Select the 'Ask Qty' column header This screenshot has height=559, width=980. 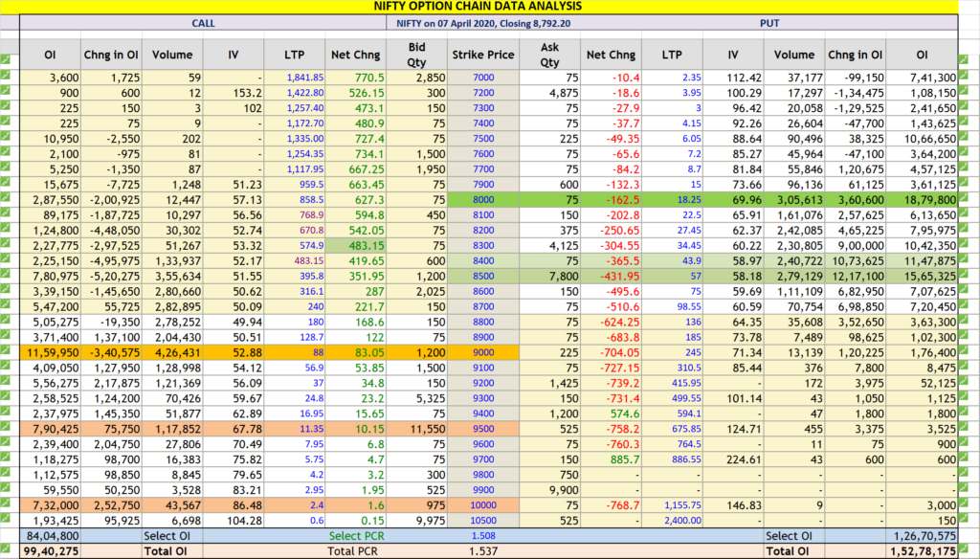[550, 55]
